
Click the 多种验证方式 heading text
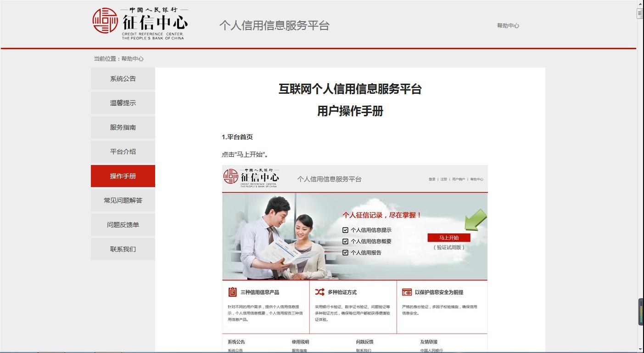pyautogui.click(x=342, y=292)
